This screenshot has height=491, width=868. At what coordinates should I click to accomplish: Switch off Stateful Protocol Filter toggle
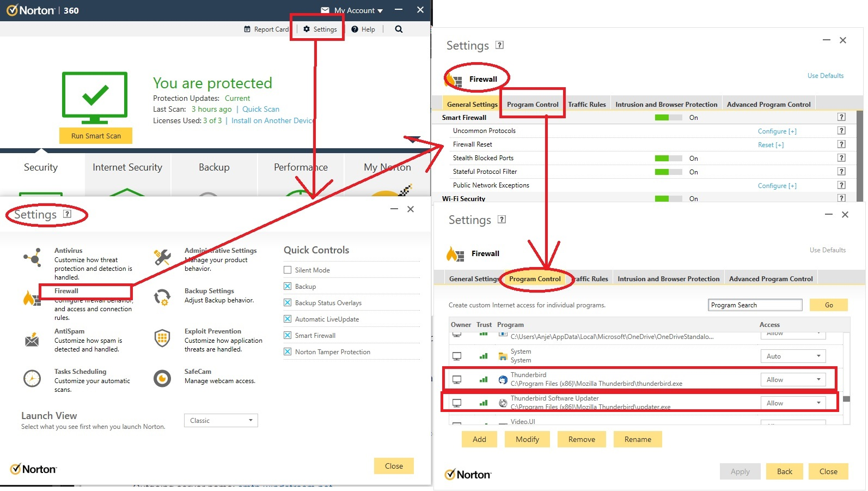point(668,172)
